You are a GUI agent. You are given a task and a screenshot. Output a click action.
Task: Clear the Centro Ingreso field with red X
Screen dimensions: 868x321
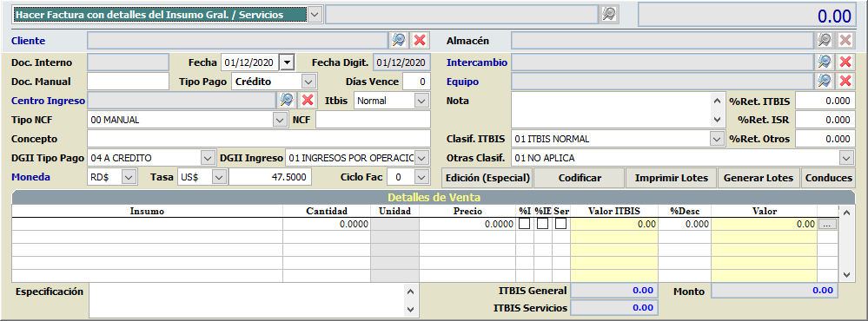coord(308,100)
